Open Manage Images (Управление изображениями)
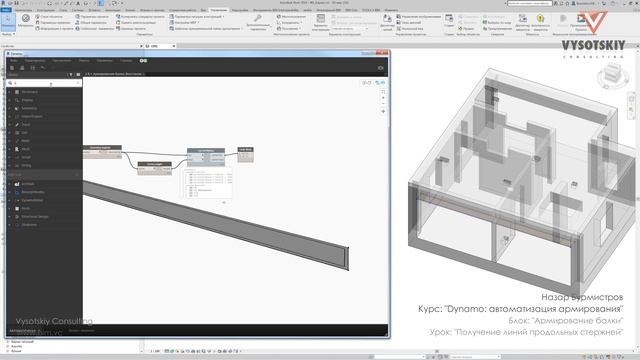The height and width of the screenshot is (360, 640). tap(418, 17)
